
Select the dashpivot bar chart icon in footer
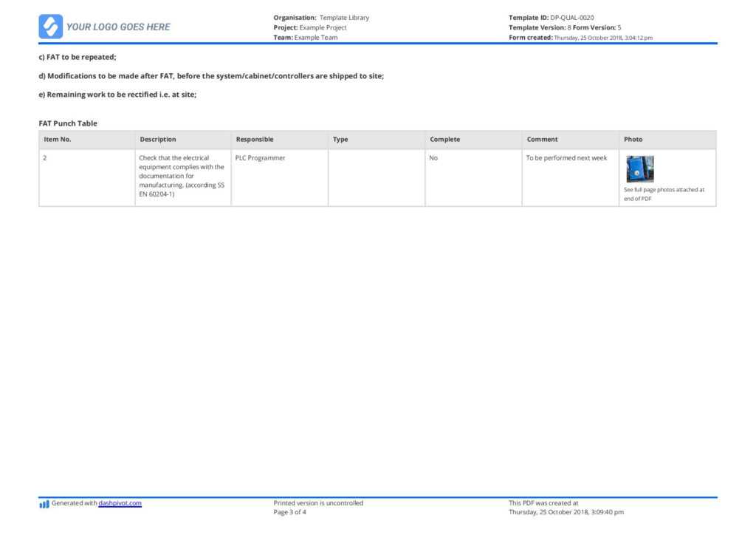point(44,503)
